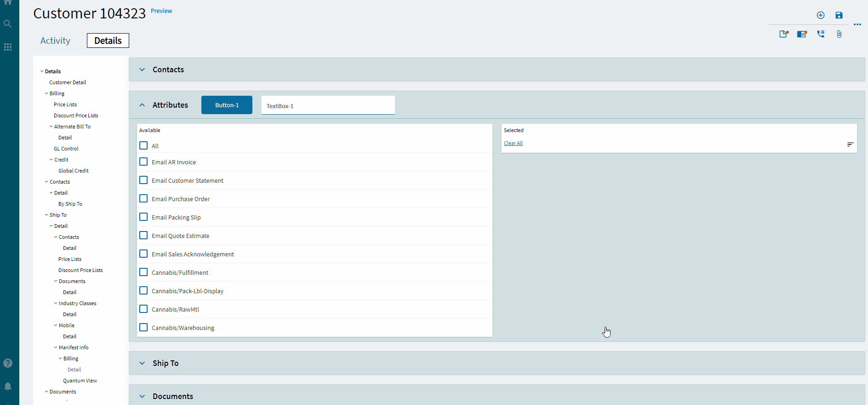Check the Cannabis/Warehousing checkbox
Screen dimensions: 868x405
point(143,327)
